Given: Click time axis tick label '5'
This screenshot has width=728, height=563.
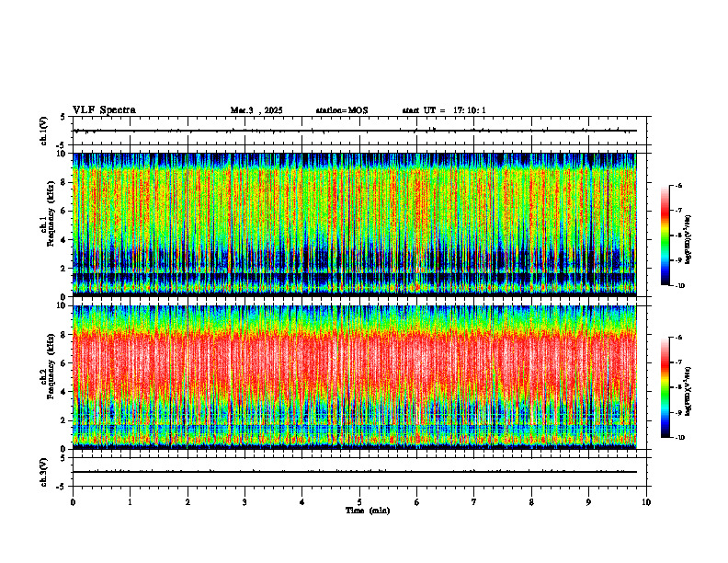Looking at the screenshot, I should click(359, 502).
